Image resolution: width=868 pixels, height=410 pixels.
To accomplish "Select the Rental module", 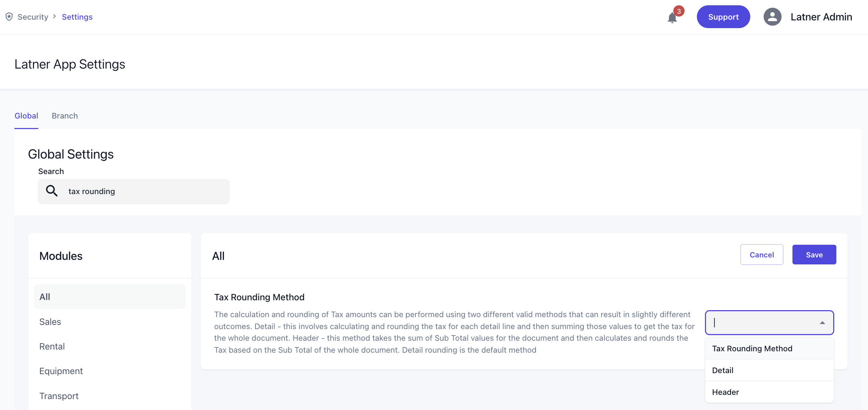I will click(52, 346).
